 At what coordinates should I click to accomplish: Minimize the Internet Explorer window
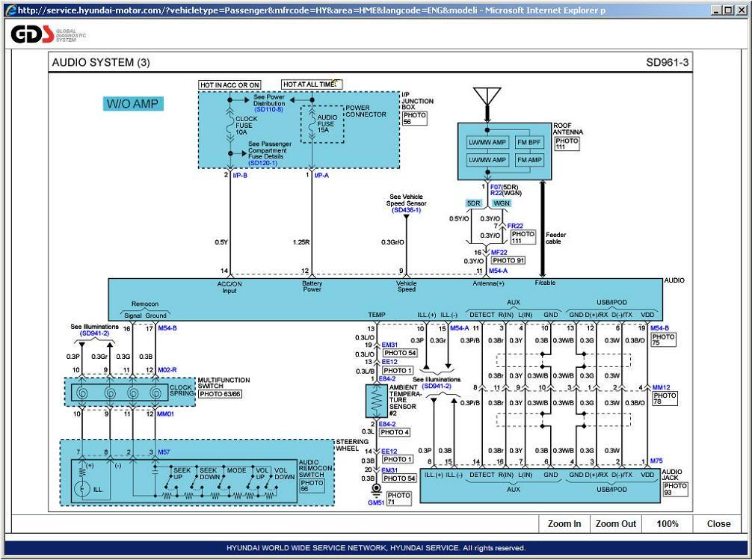[717, 10]
